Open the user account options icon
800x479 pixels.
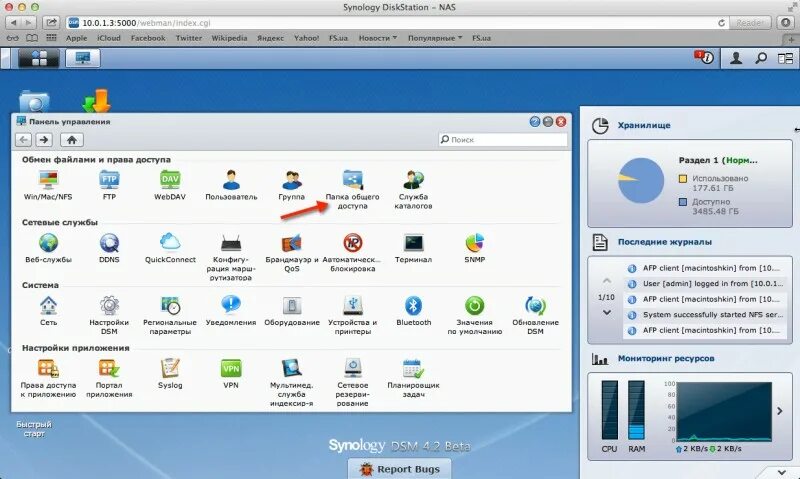(x=736, y=58)
